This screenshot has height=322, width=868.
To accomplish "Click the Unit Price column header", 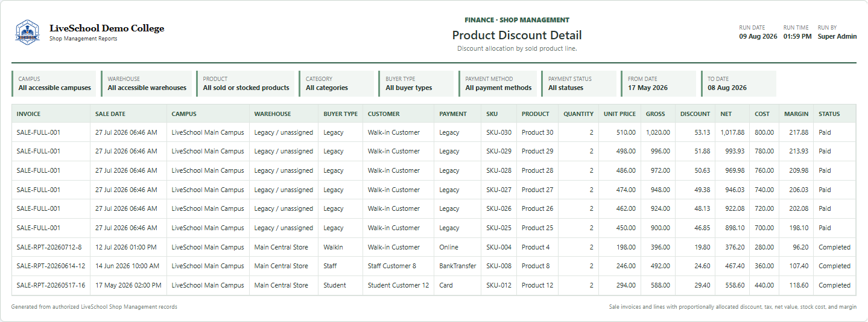I will [x=619, y=114].
